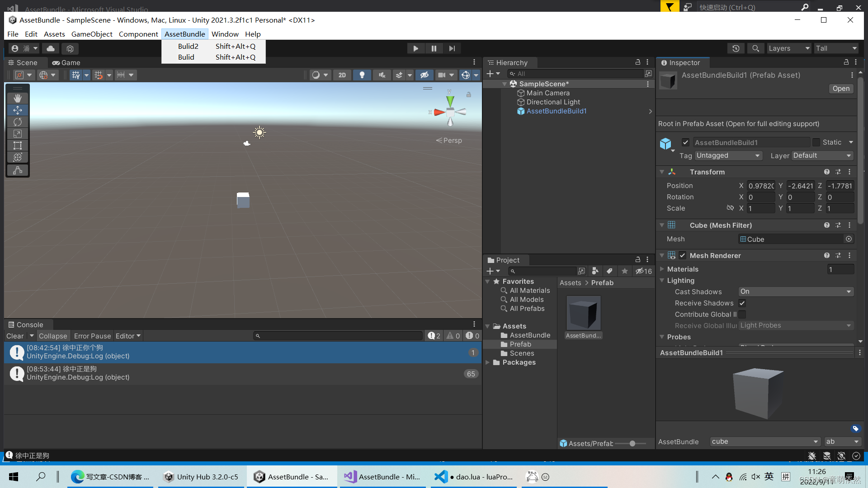This screenshot has width=868, height=488.
Task: Toggle Error Pause in console
Action: point(92,336)
